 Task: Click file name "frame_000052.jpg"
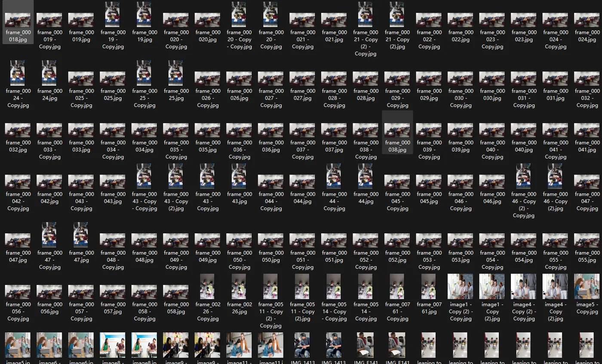coord(397,257)
